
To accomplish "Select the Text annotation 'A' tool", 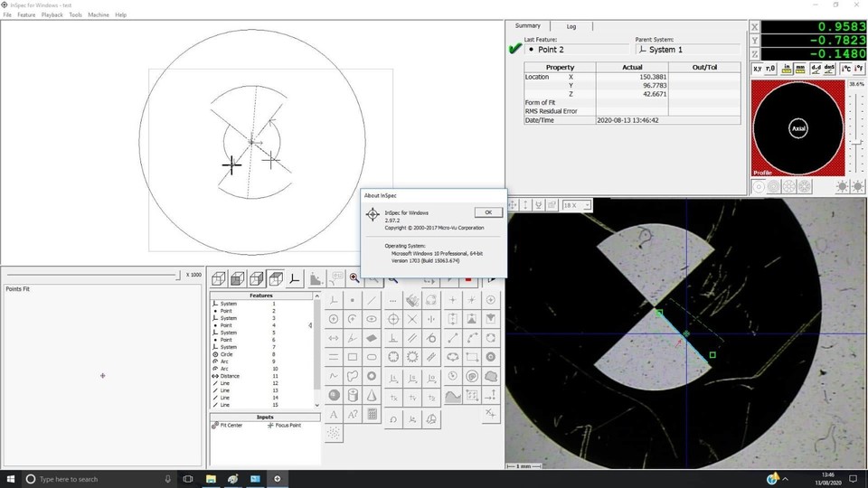I will pos(334,414).
